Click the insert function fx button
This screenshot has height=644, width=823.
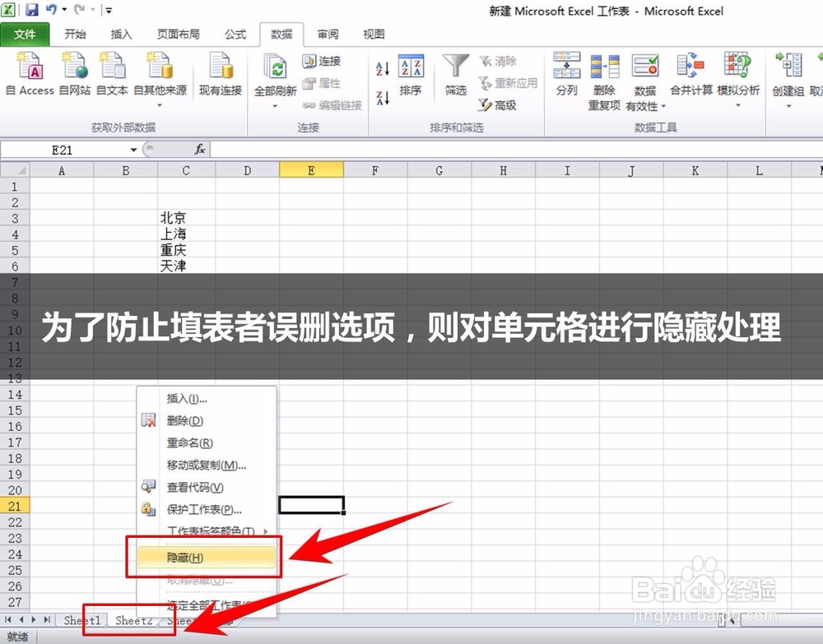(x=199, y=150)
